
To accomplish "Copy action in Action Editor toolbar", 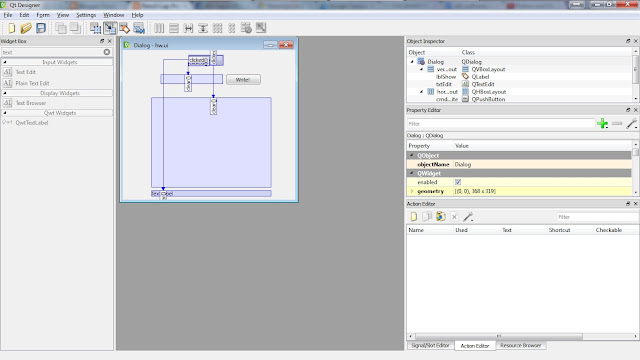I will tap(427, 217).
